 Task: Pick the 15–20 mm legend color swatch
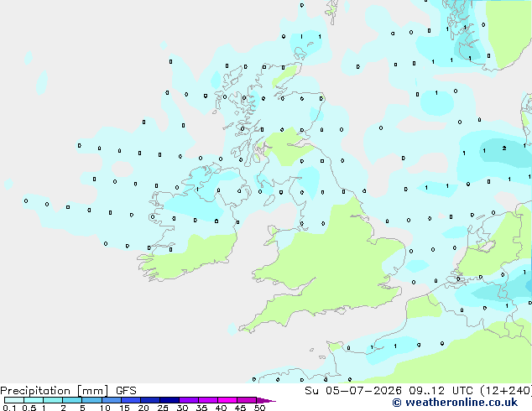click(130, 400)
